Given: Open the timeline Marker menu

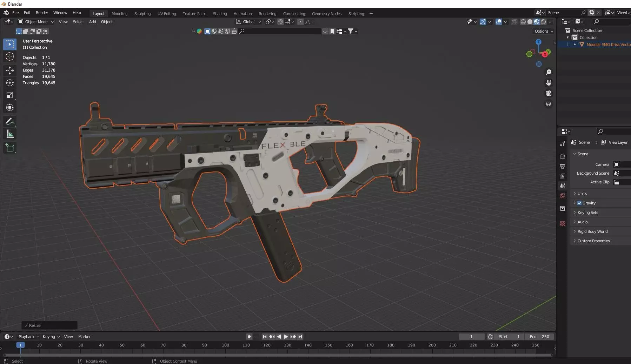Looking at the screenshot, I should [84, 337].
